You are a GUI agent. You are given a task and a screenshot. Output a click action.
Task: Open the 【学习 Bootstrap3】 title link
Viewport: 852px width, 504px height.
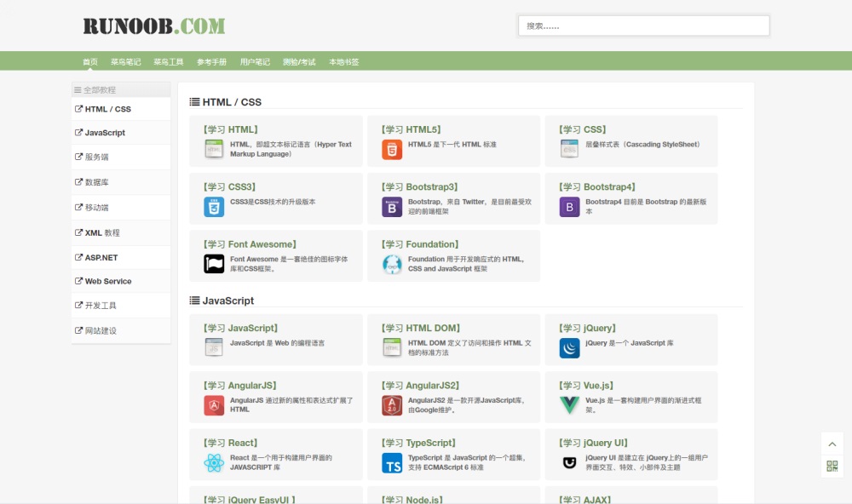coord(420,186)
